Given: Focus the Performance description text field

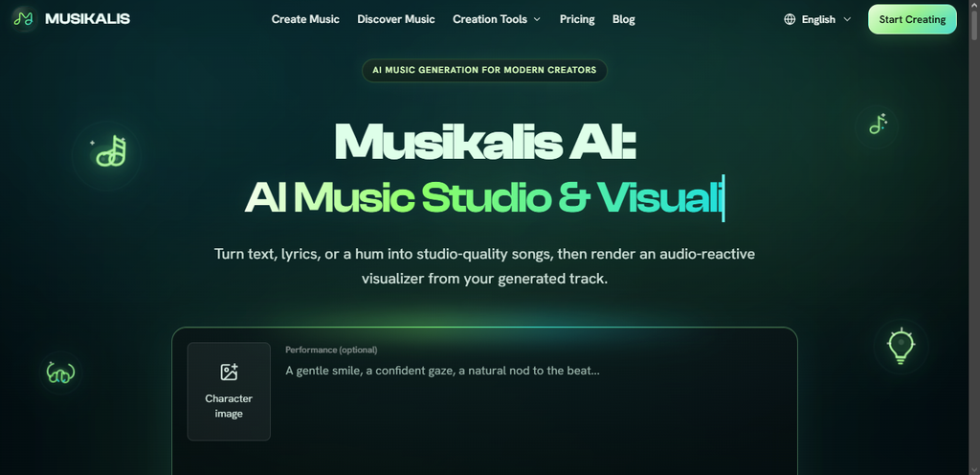Looking at the screenshot, I should coord(534,371).
